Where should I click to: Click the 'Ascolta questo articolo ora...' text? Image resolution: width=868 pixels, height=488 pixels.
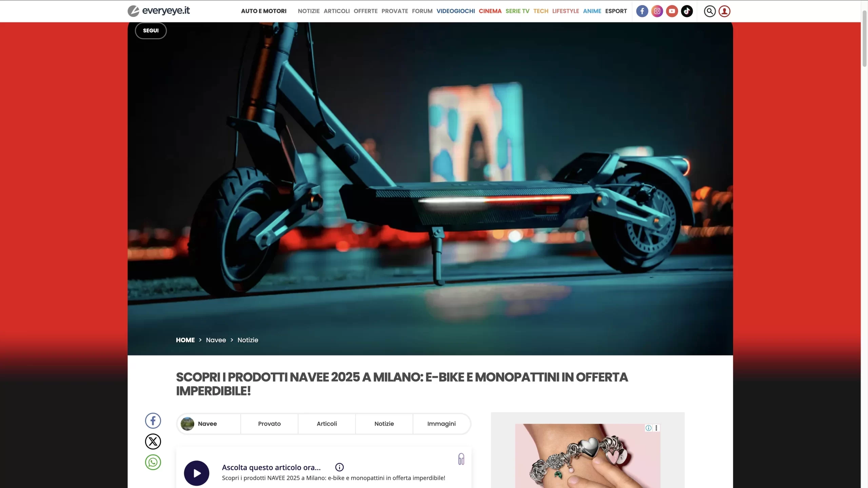[x=271, y=467]
